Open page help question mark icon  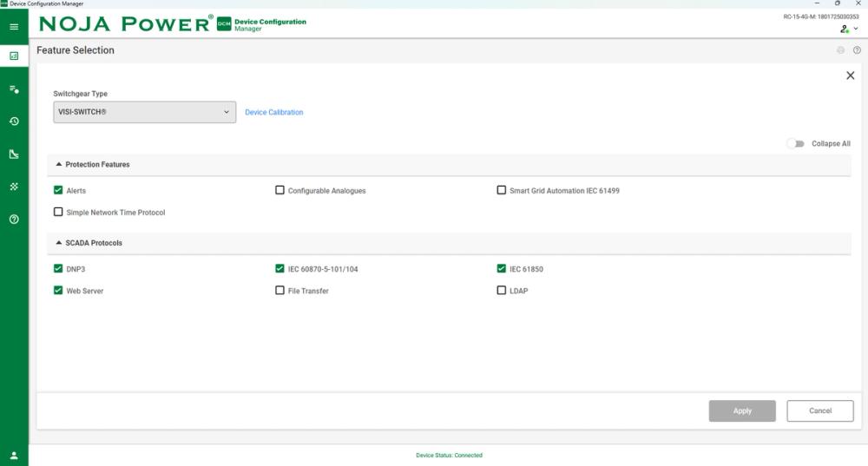857,50
